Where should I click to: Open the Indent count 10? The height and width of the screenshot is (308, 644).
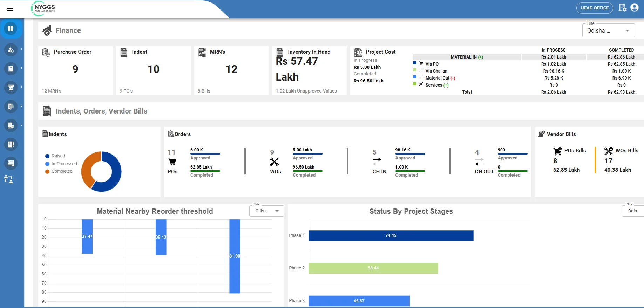click(x=154, y=69)
